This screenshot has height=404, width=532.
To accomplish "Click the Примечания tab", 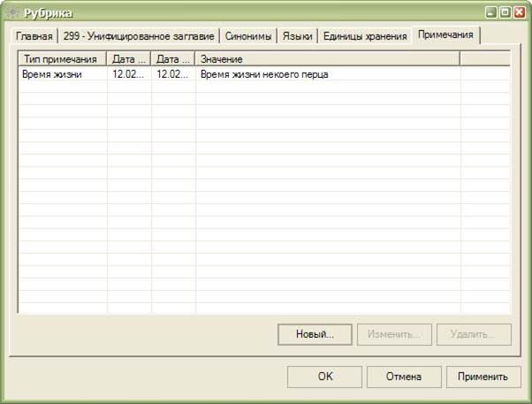I will point(447,35).
